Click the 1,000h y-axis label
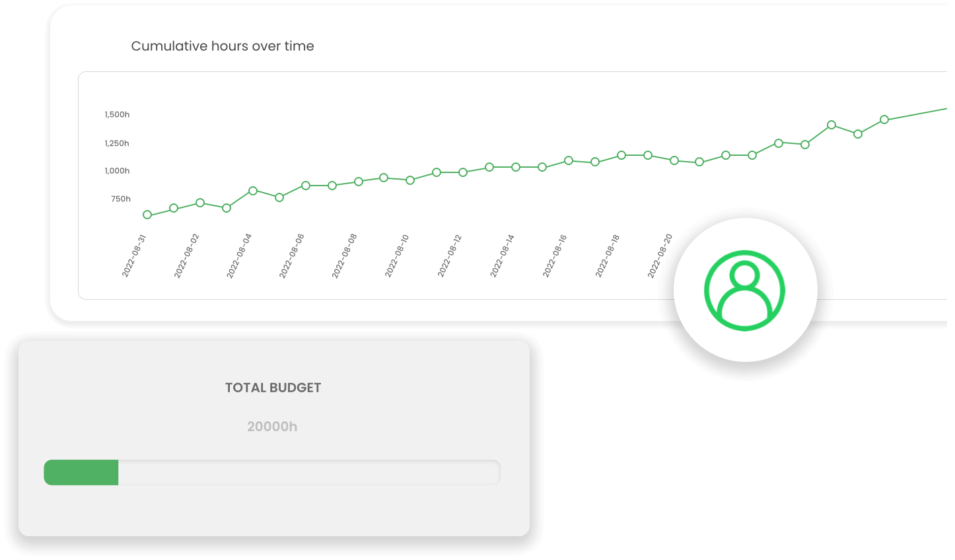Screen dimensions: 955x560 pyautogui.click(x=117, y=170)
